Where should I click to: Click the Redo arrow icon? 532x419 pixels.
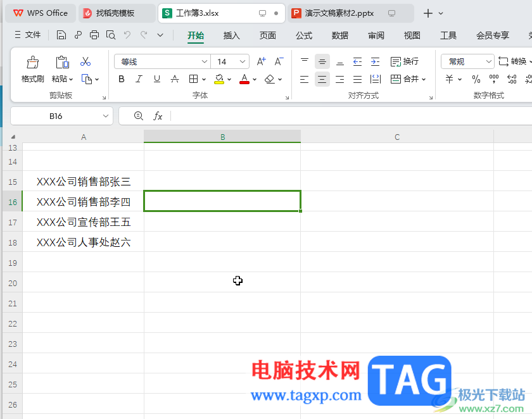pyautogui.click(x=144, y=35)
